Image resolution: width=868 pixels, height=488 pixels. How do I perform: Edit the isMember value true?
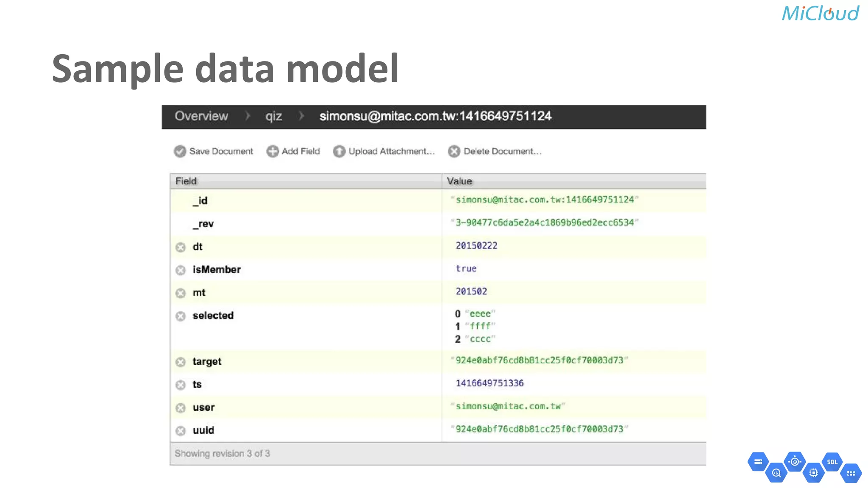tap(466, 269)
